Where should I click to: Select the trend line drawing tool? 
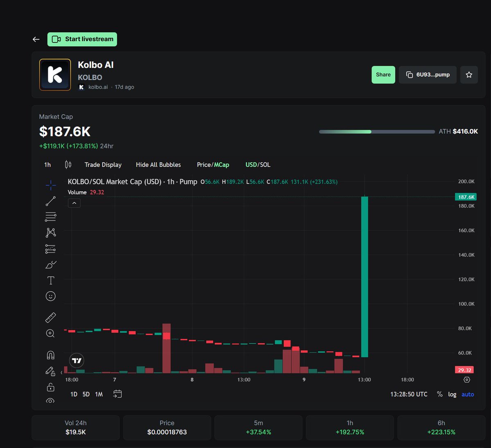tap(50, 201)
